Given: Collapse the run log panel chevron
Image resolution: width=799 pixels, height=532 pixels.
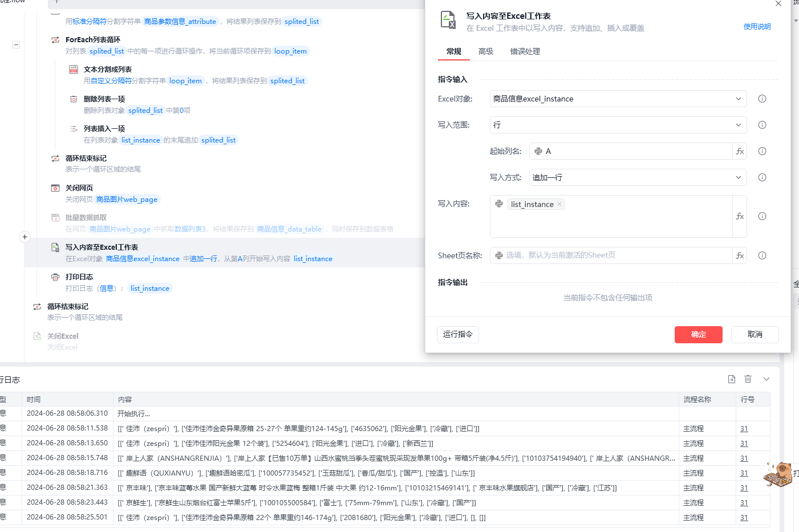Looking at the screenshot, I should 766,379.
